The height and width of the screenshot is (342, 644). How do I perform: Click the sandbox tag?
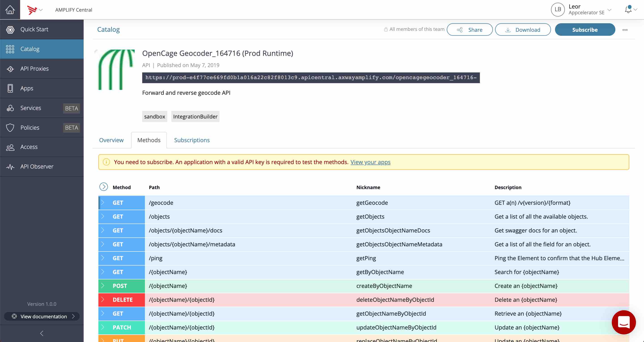coord(155,116)
